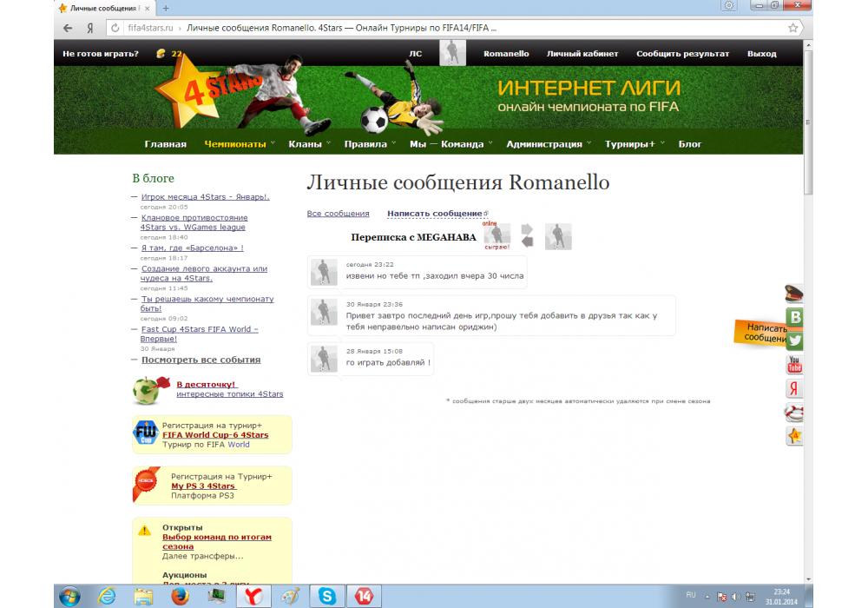868x608 pixels.
Task: Toggle the 'Не готов играть?' status
Action: tap(101, 54)
